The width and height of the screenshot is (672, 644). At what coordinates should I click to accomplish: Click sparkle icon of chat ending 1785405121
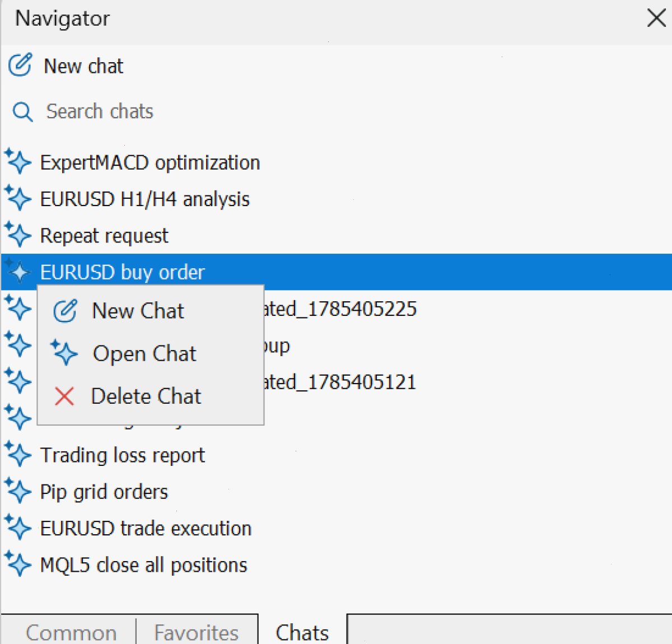18,381
